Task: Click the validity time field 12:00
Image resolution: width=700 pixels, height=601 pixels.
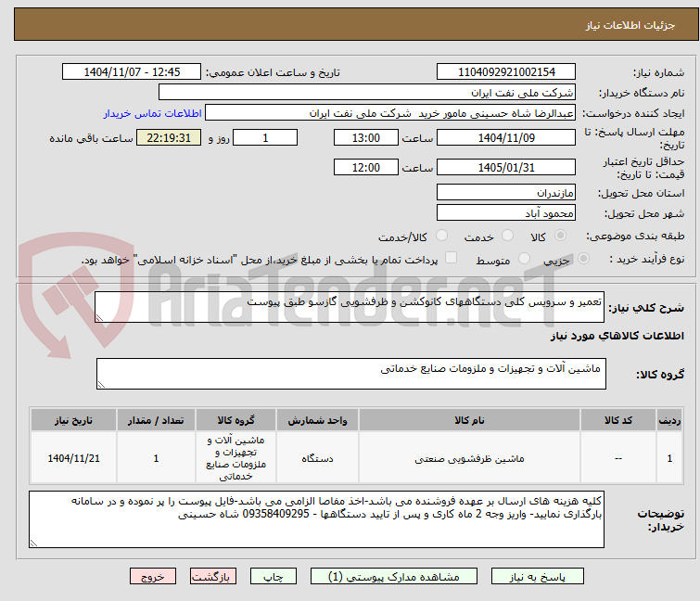Action: (x=366, y=167)
